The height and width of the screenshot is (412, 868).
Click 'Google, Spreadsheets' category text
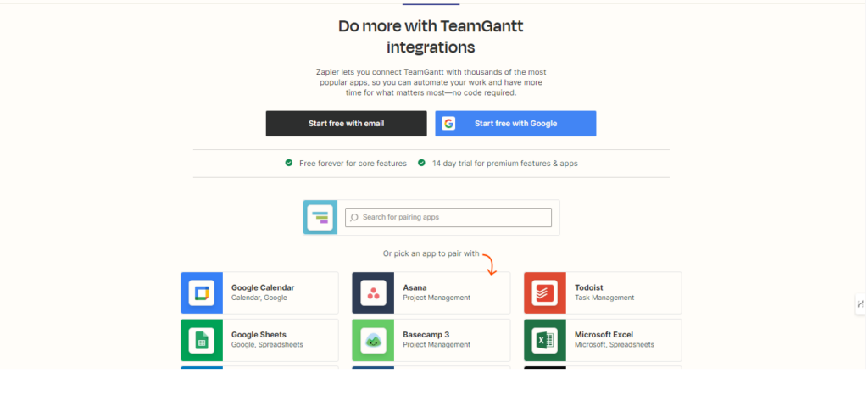click(267, 345)
